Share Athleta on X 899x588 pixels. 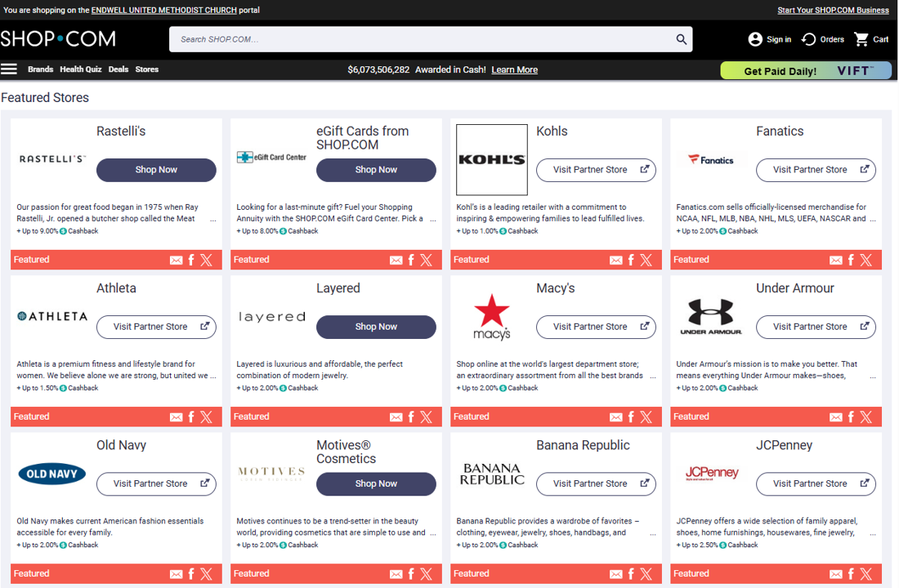(207, 417)
